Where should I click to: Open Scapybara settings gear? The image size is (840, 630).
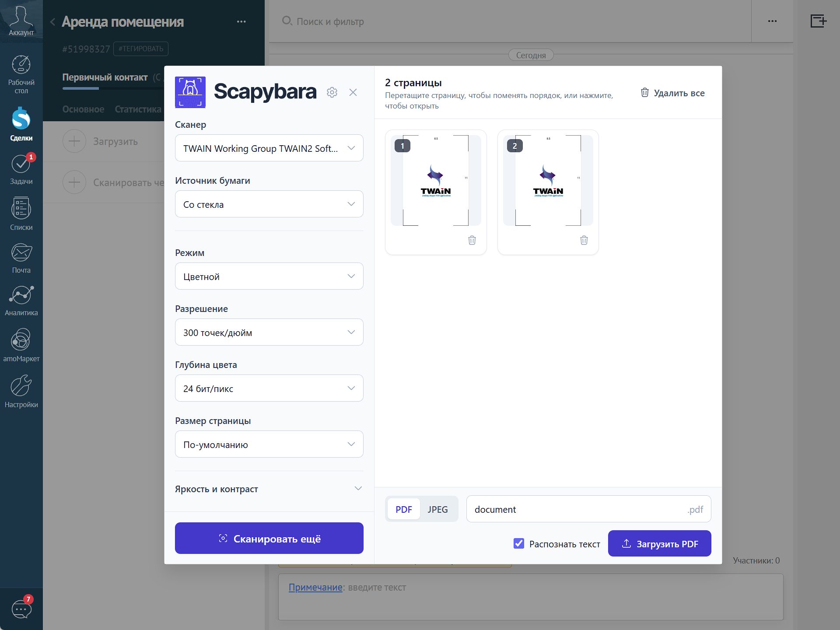[x=332, y=92]
